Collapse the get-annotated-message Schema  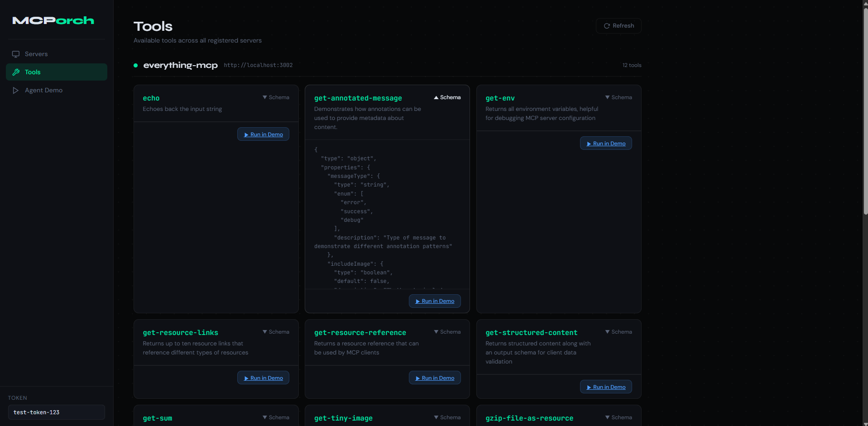pyautogui.click(x=447, y=97)
